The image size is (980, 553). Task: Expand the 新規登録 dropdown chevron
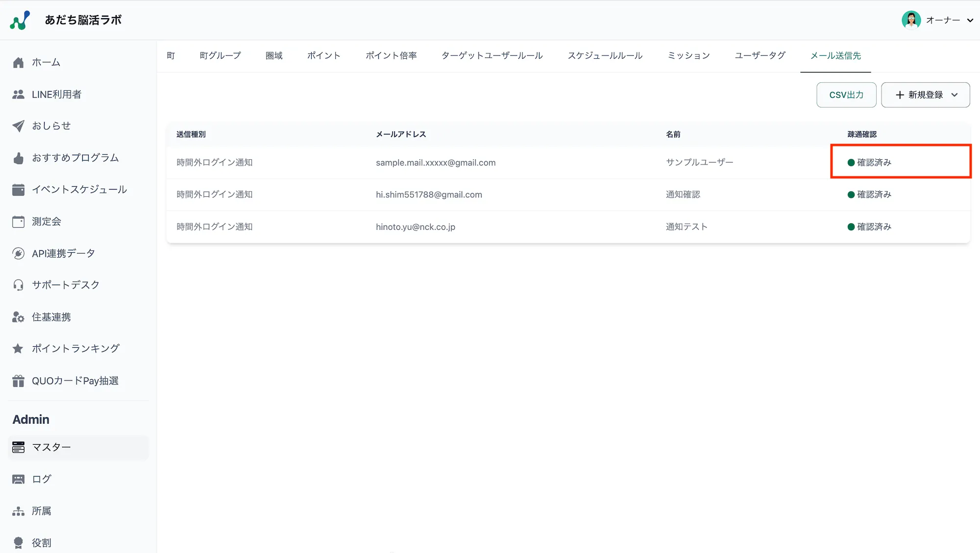tap(955, 95)
